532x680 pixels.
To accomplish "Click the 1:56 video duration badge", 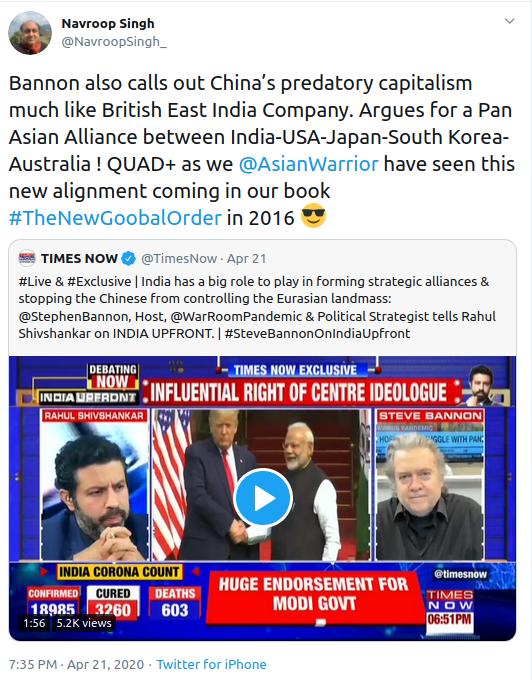I will pos(34,623).
